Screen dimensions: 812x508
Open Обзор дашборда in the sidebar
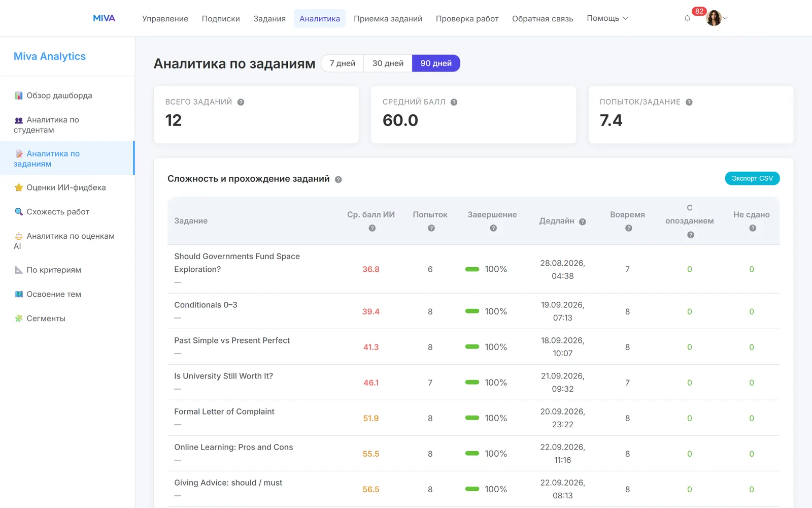pyautogui.click(x=67, y=96)
